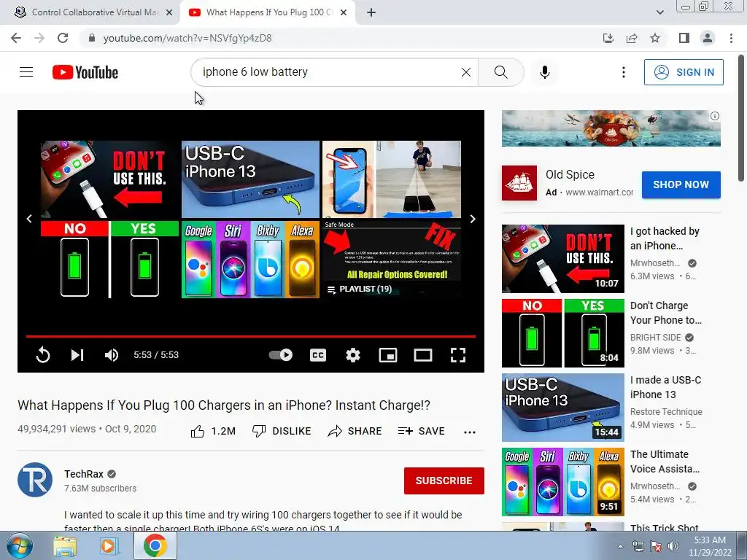
Task: Open Windows Explorer from the taskbar
Action: (65, 546)
